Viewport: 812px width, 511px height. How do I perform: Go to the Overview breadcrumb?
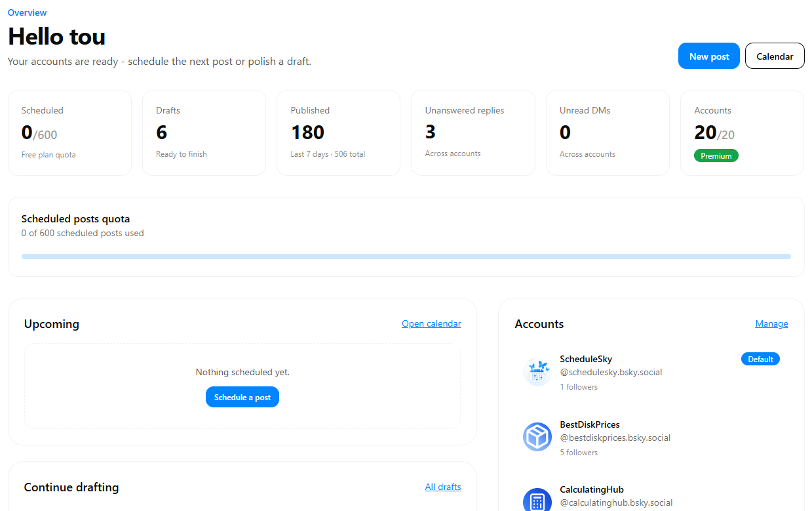tap(27, 12)
